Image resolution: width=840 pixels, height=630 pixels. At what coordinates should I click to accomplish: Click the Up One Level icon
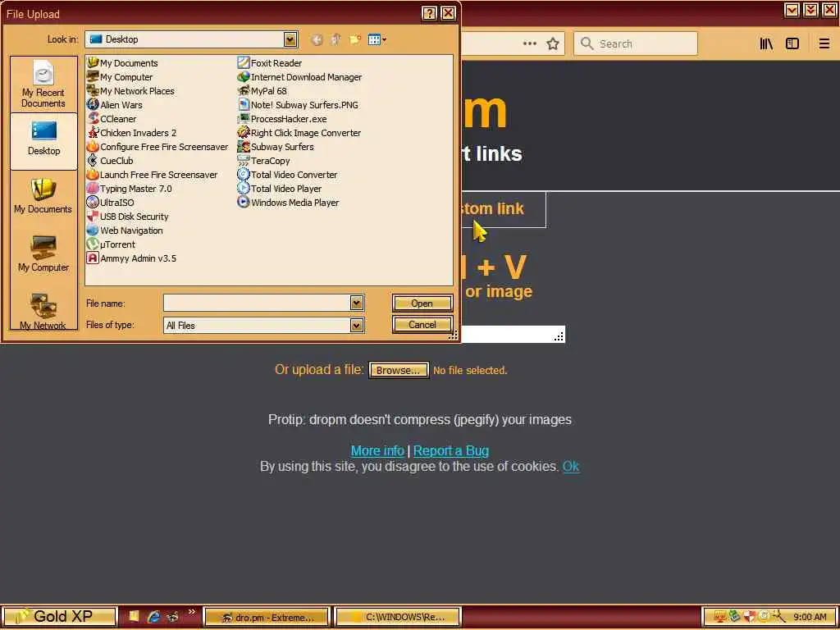coord(336,39)
